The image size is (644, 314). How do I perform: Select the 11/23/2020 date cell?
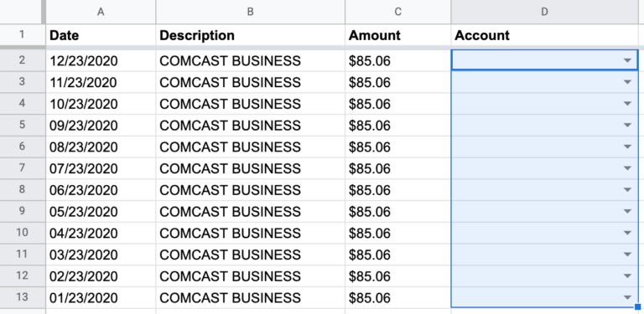[101, 82]
